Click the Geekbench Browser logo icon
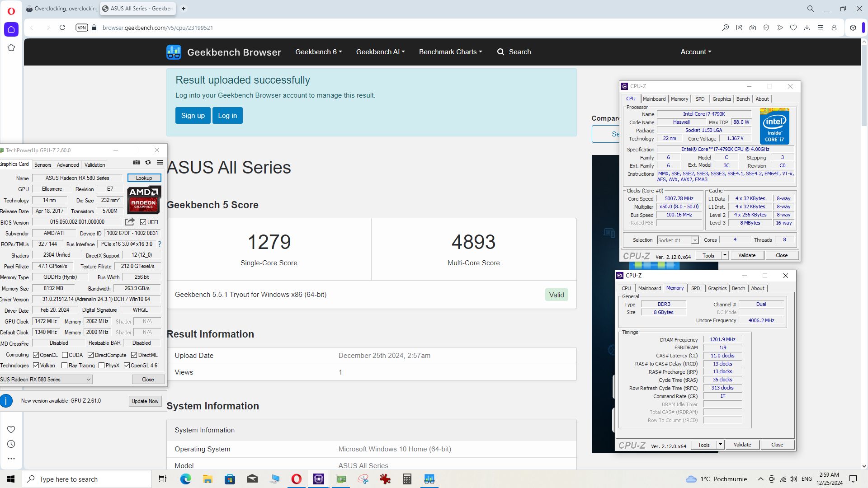868x488 pixels. (174, 52)
